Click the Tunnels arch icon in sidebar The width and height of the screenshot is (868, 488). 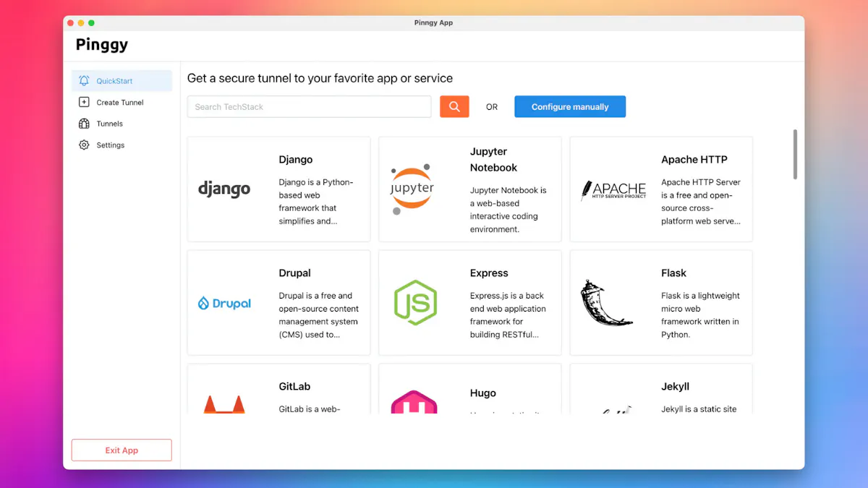84,124
